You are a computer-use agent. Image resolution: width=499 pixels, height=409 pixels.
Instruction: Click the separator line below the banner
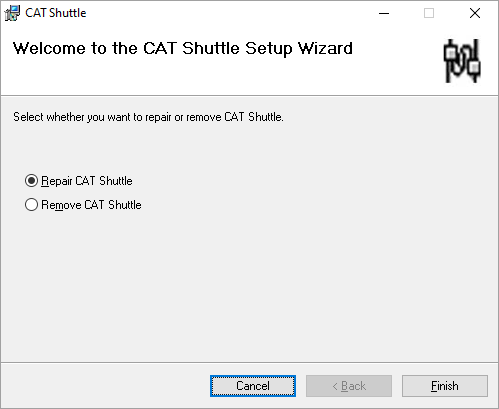[249, 96]
